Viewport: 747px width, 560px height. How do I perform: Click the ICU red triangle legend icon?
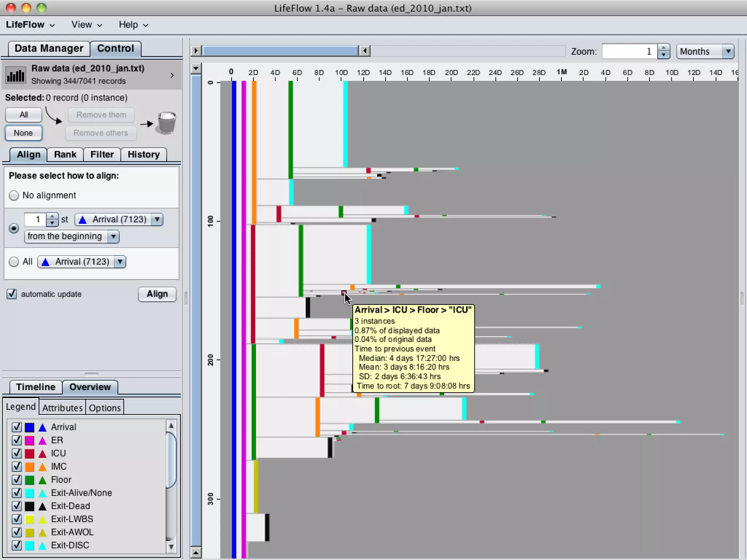click(x=43, y=454)
